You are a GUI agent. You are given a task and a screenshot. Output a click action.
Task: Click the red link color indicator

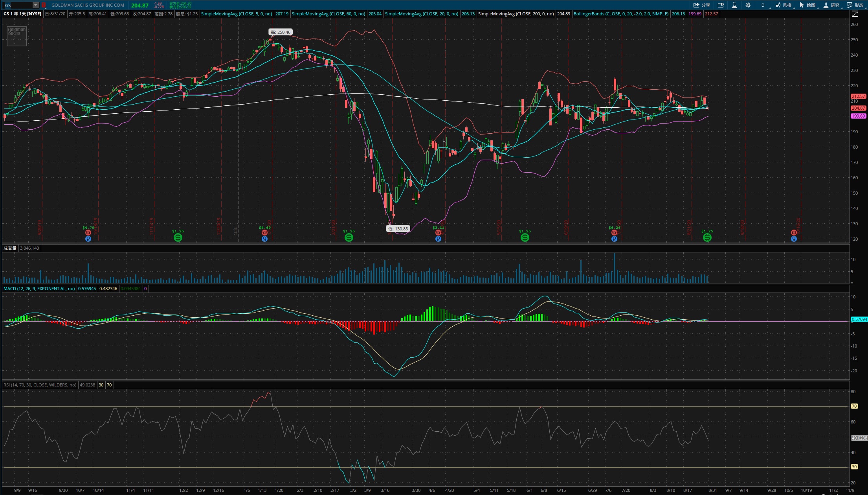click(x=44, y=5)
